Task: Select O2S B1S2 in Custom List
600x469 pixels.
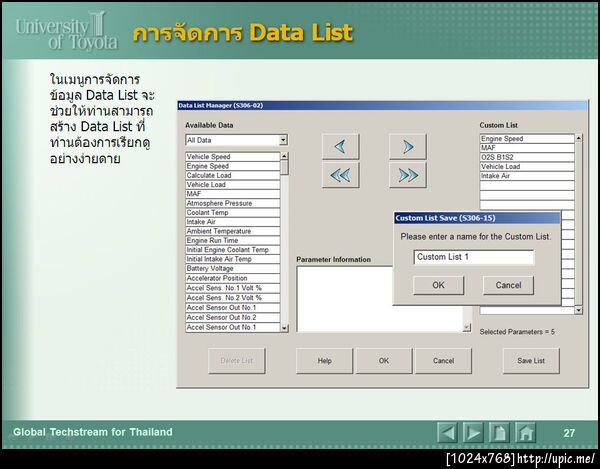Action: tap(527, 157)
